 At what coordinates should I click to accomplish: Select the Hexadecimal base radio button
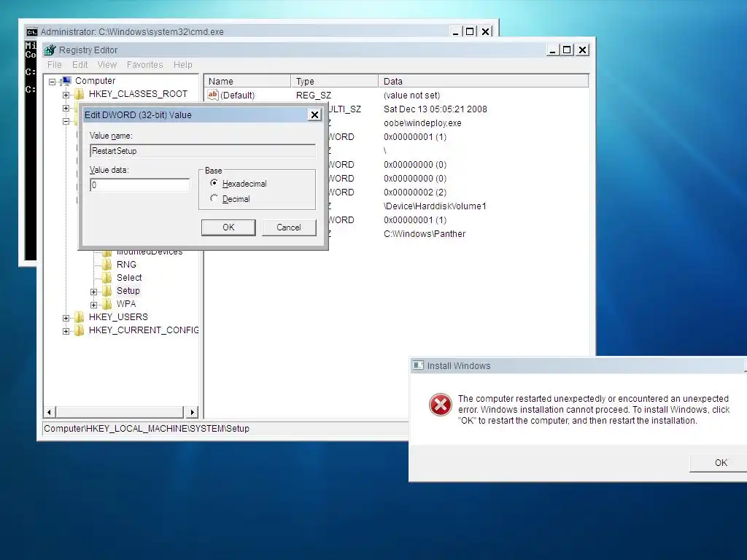click(214, 183)
